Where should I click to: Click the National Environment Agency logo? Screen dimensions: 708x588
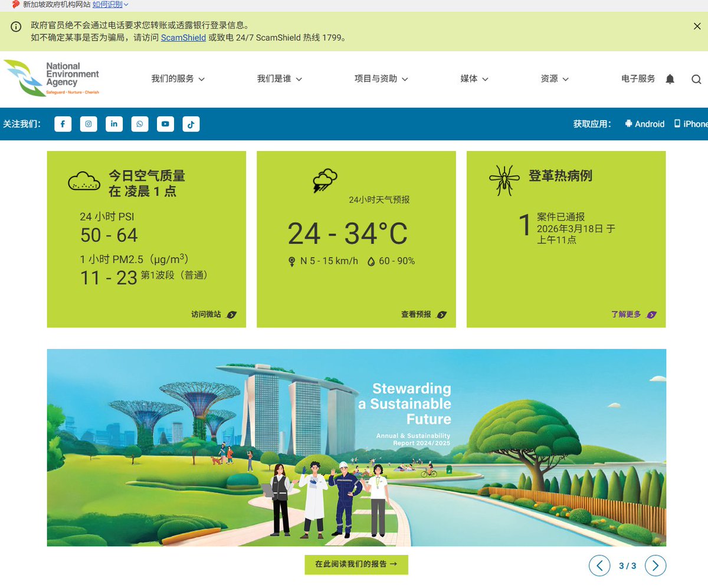point(52,78)
